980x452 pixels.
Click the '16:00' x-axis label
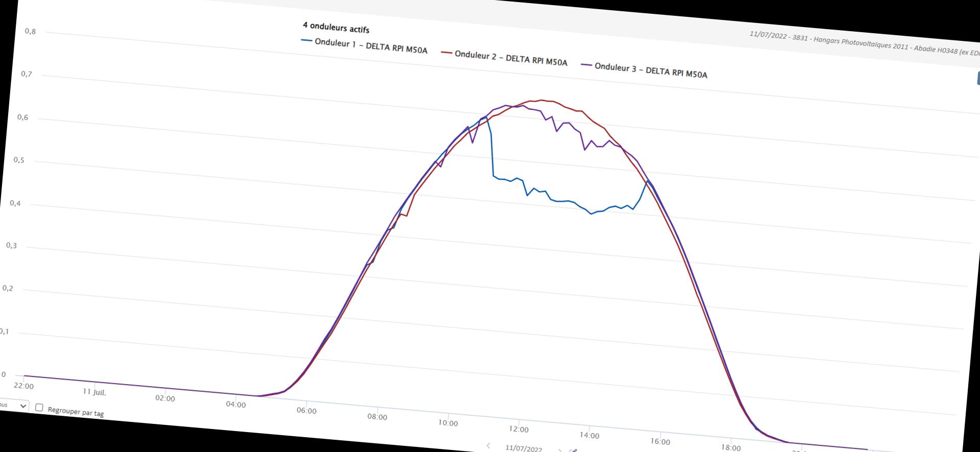[x=660, y=442]
